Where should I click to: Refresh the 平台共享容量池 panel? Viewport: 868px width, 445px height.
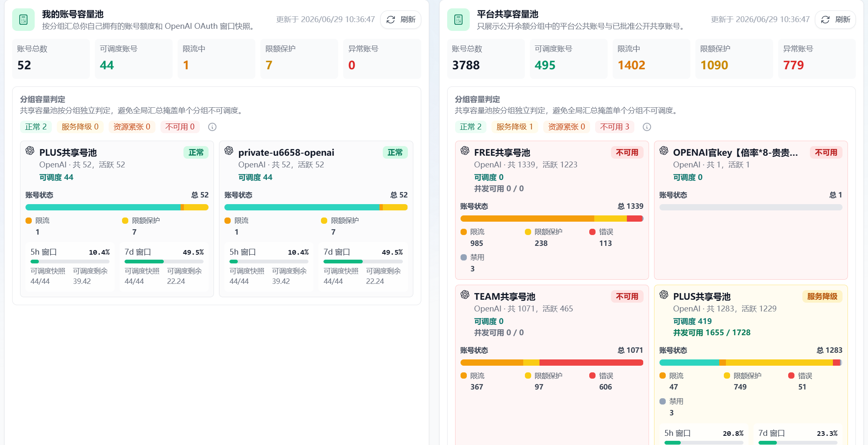coord(835,20)
